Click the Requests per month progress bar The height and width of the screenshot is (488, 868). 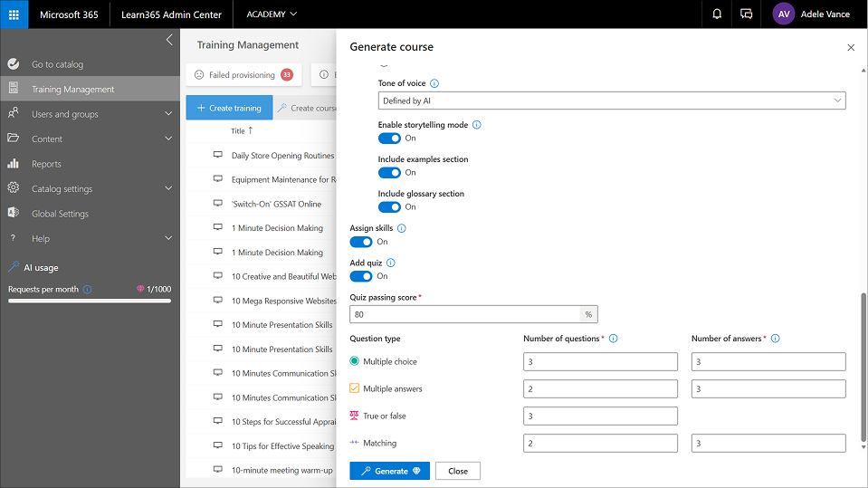[90, 301]
